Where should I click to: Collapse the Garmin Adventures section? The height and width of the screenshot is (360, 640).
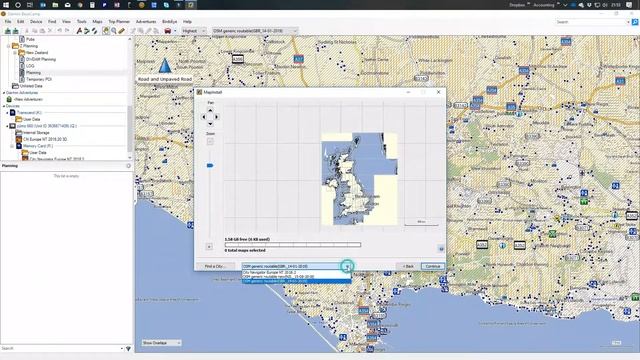pos(4,93)
